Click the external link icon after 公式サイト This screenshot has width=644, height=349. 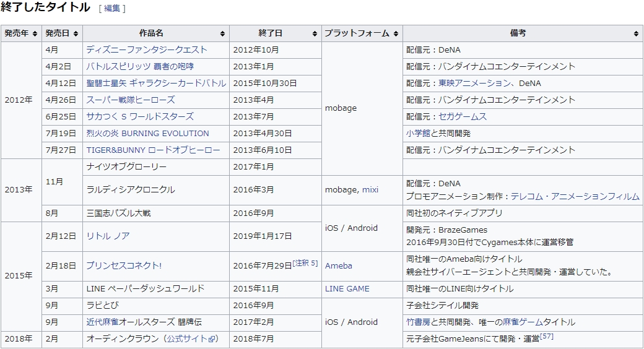(212, 339)
